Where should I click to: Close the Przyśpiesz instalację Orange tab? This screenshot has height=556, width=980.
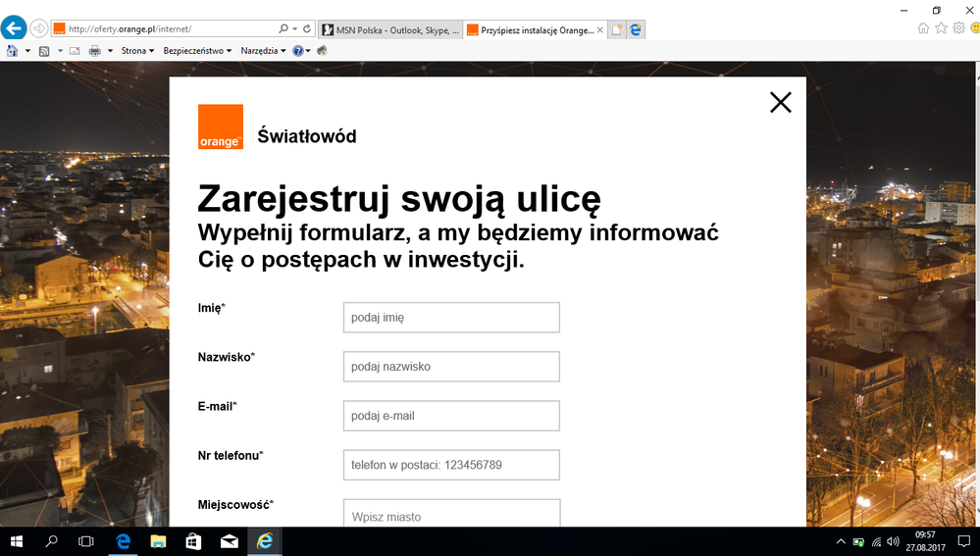tap(600, 30)
